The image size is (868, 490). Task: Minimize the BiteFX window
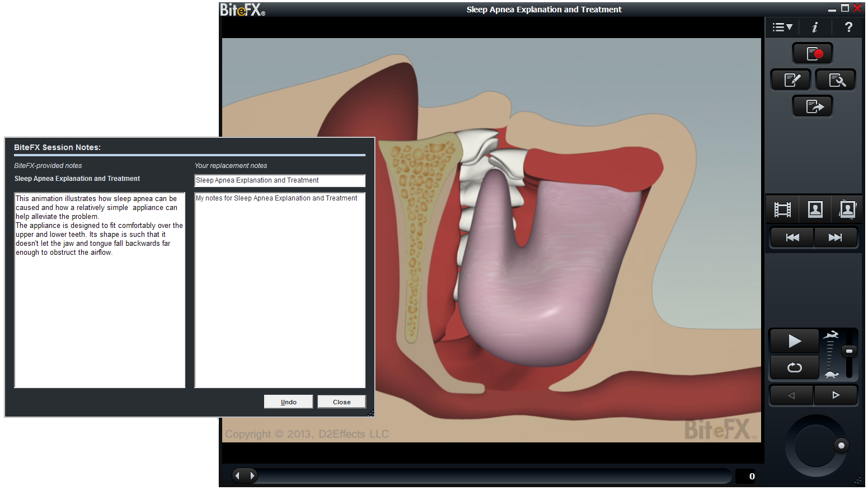coord(832,10)
